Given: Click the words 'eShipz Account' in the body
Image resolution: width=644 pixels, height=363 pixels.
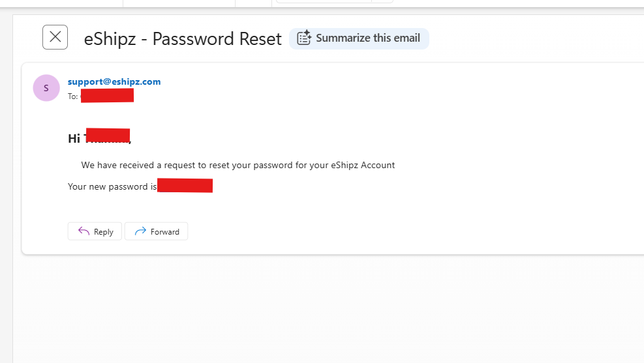Looking at the screenshot, I should (x=363, y=165).
